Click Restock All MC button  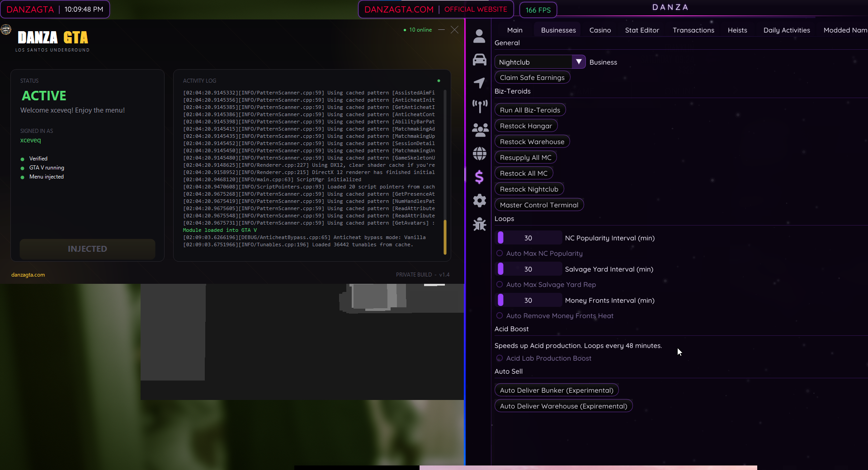pyautogui.click(x=524, y=174)
